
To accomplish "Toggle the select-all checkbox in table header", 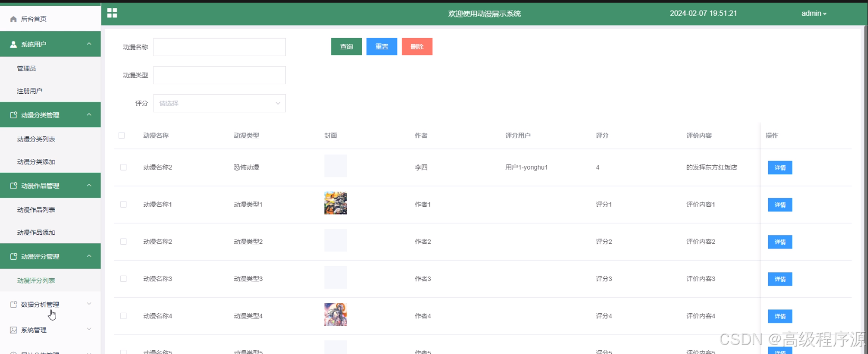I will tap(122, 136).
